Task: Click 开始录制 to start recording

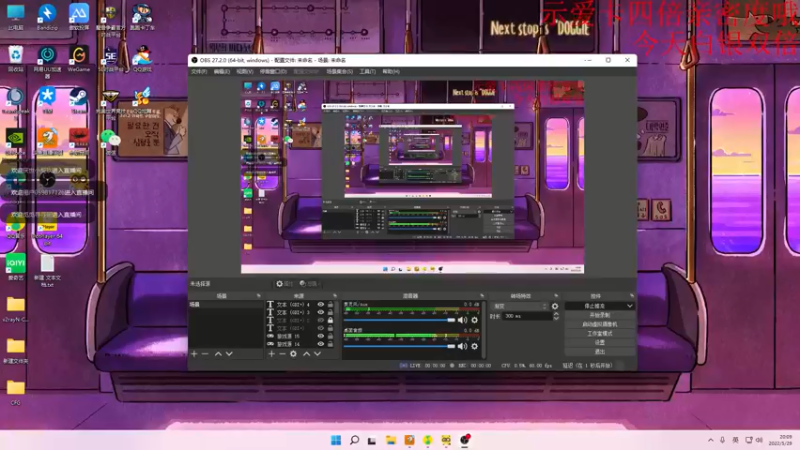Action: pos(599,315)
